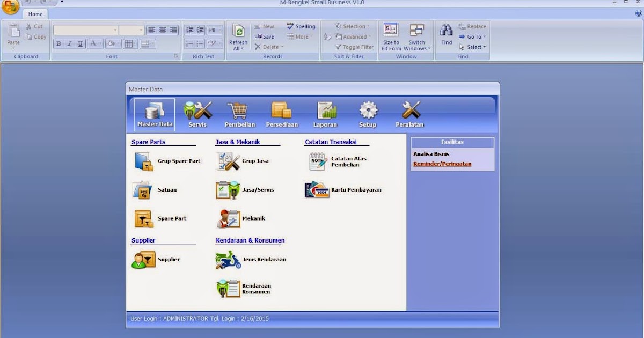Click the Kendaraan Konsumen label
The height and width of the screenshot is (338, 644).
tap(257, 289)
